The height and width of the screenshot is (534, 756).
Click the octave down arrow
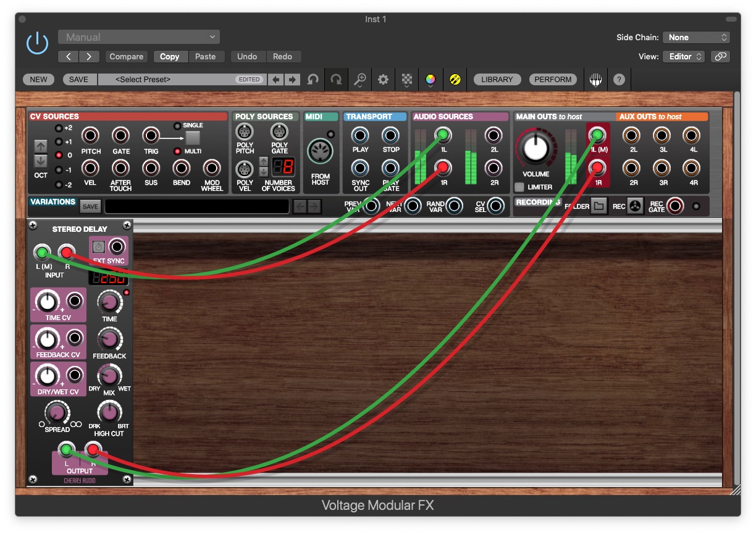pyautogui.click(x=41, y=161)
